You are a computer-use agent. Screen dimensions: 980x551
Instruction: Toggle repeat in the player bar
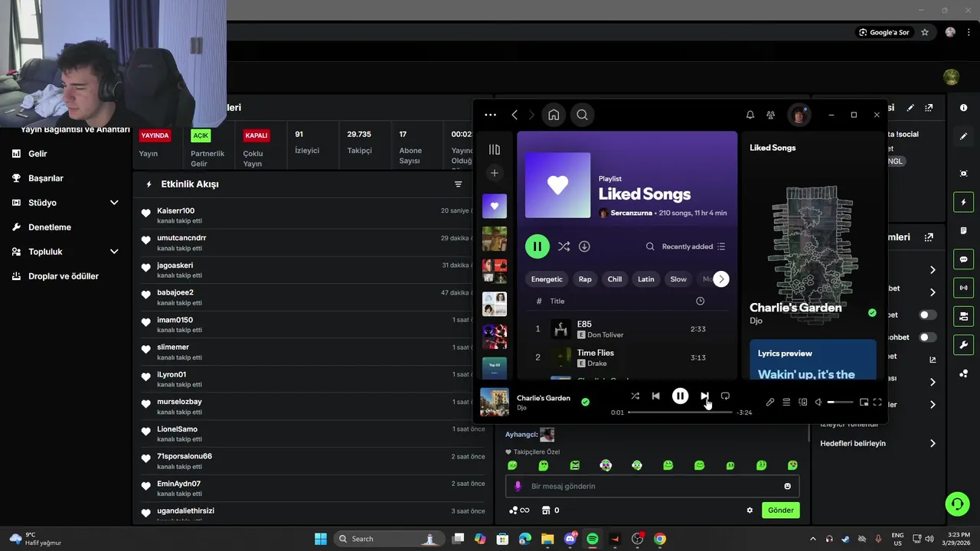tap(725, 396)
